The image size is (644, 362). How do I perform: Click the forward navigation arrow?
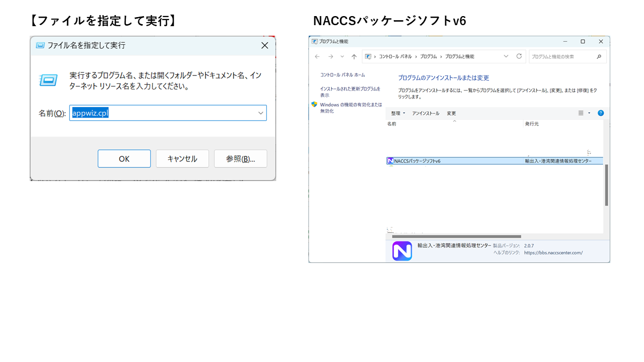[x=331, y=57]
